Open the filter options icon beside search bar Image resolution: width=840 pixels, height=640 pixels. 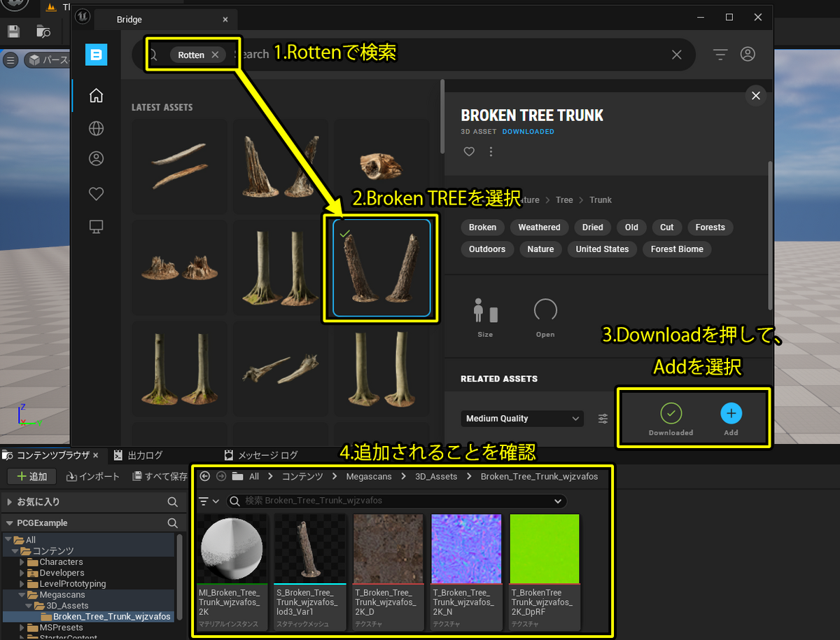pyautogui.click(x=720, y=54)
